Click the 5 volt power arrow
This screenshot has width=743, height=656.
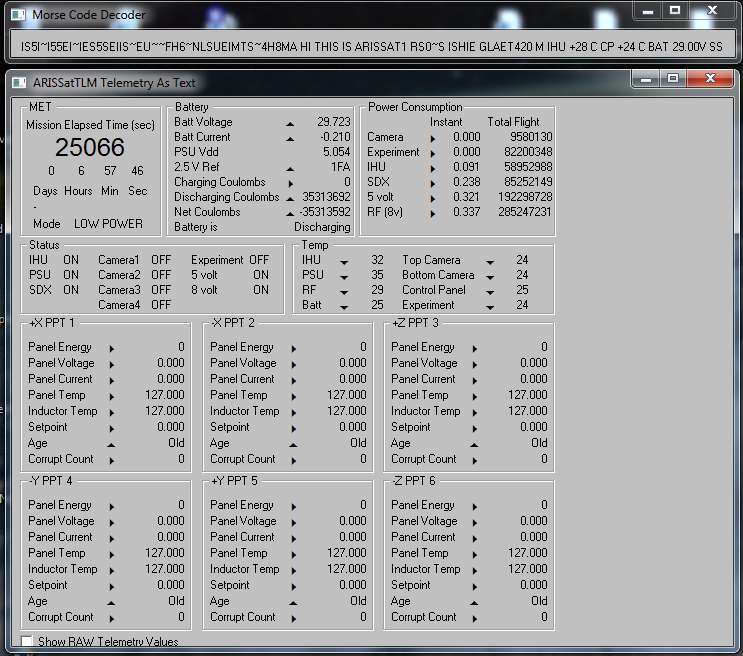click(x=433, y=199)
